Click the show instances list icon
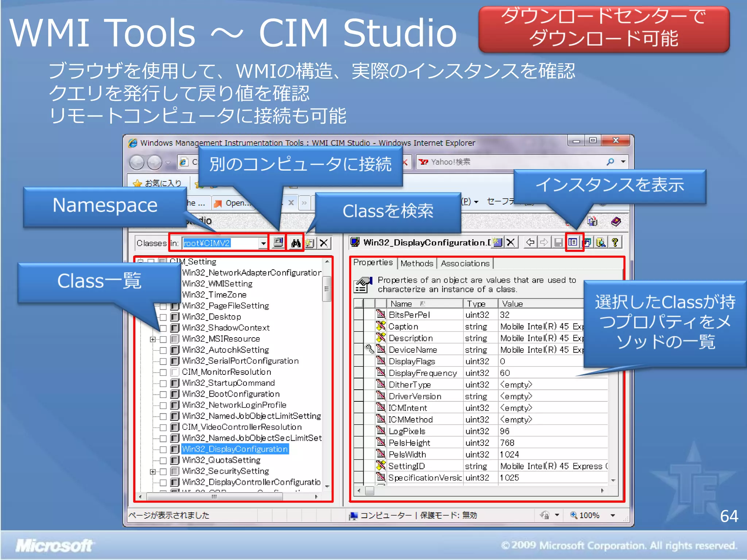This screenshot has height=560, width=747. click(x=573, y=242)
